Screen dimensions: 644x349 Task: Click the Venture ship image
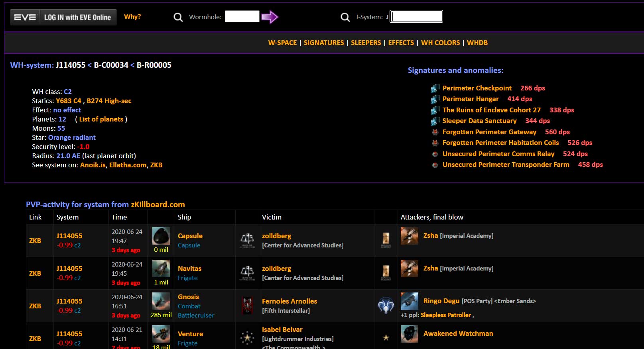click(x=161, y=334)
